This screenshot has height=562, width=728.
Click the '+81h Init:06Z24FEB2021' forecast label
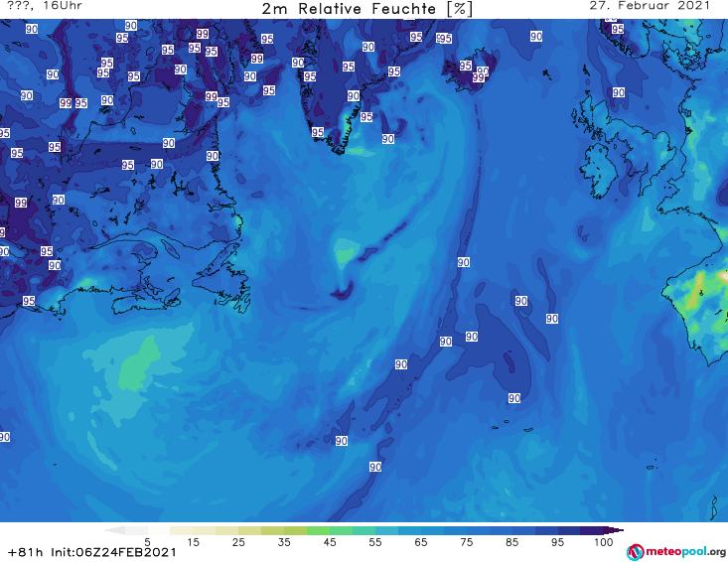pos(92,552)
